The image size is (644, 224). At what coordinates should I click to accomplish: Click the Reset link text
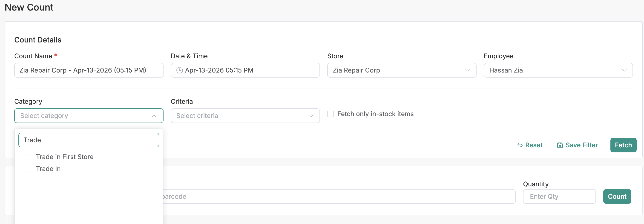click(x=534, y=145)
